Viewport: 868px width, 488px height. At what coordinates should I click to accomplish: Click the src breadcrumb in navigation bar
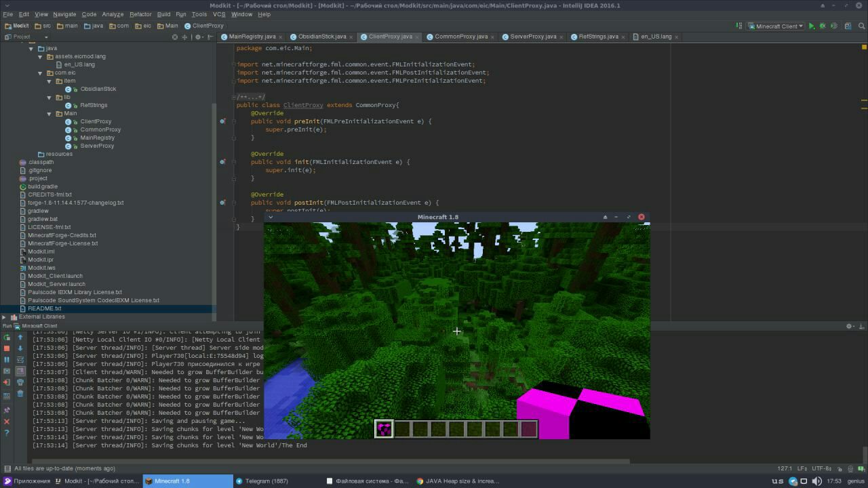click(43, 26)
